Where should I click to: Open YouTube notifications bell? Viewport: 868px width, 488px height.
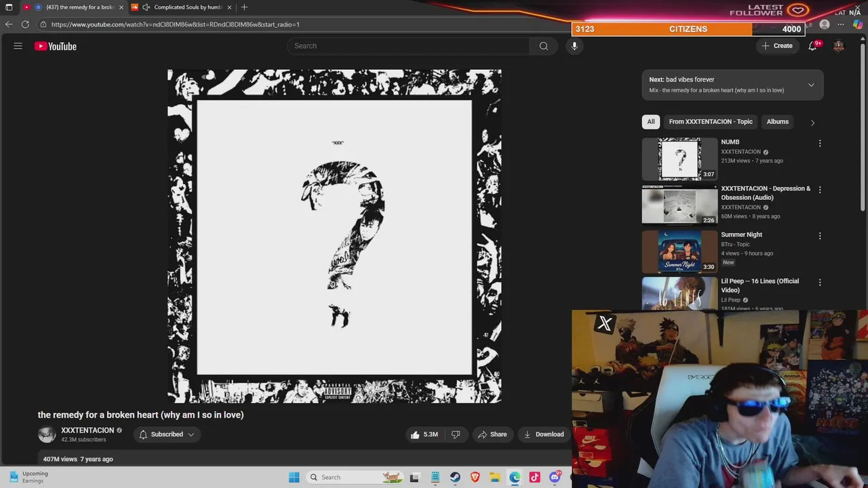point(812,46)
